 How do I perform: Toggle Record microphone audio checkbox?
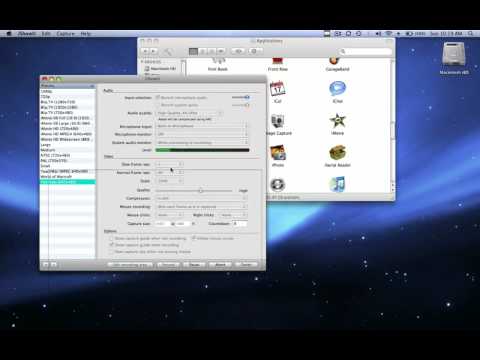(158, 98)
